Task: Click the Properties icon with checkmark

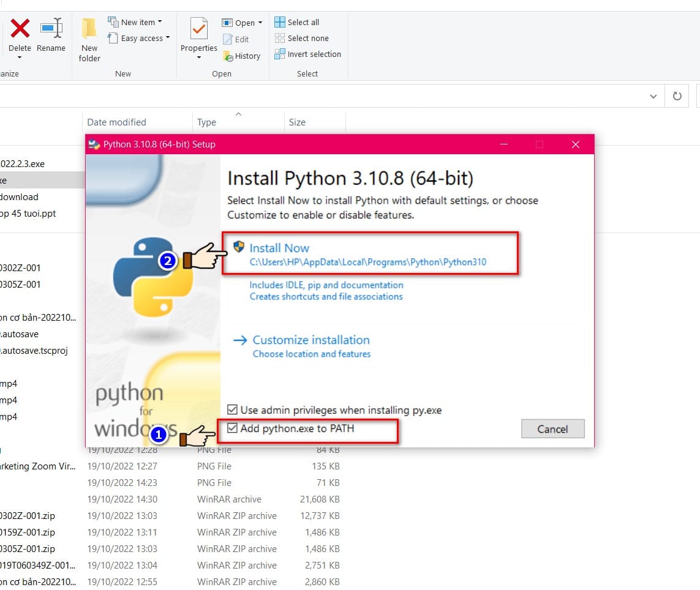Action: tap(198, 29)
